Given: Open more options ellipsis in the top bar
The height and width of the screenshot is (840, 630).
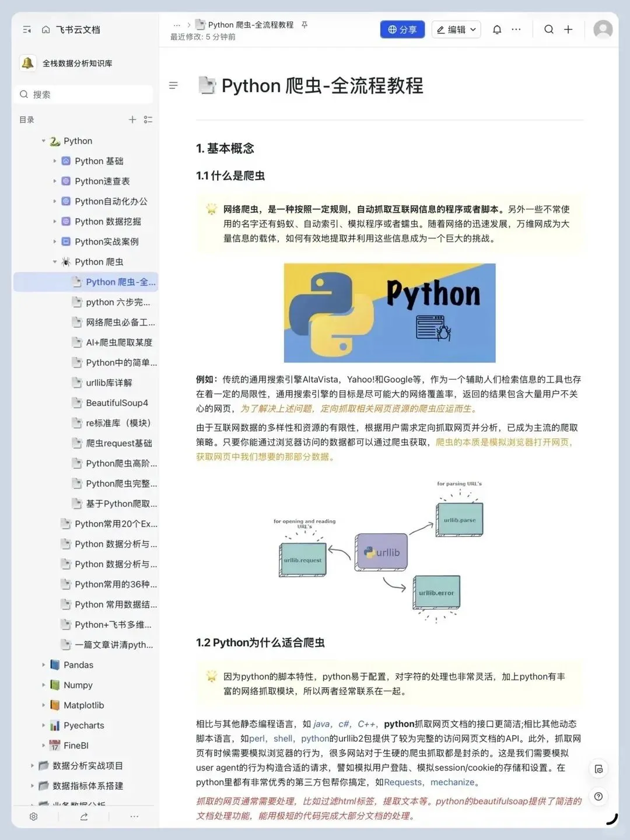Looking at the screenshot, I should (516, 29).
